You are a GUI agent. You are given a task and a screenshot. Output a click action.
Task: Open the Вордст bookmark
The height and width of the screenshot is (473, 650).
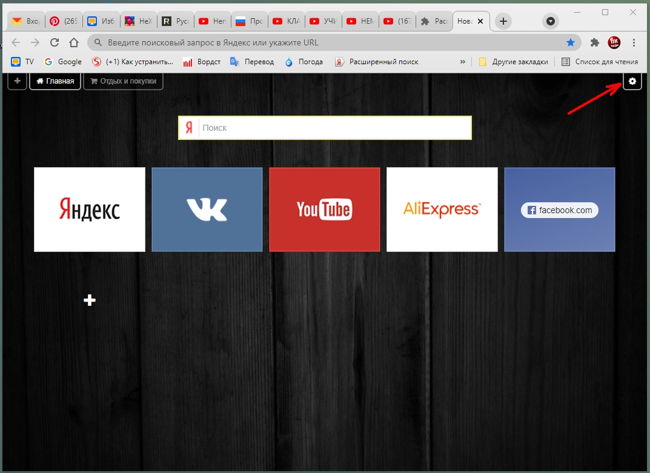pyautogui.click(x=202, y=62)
